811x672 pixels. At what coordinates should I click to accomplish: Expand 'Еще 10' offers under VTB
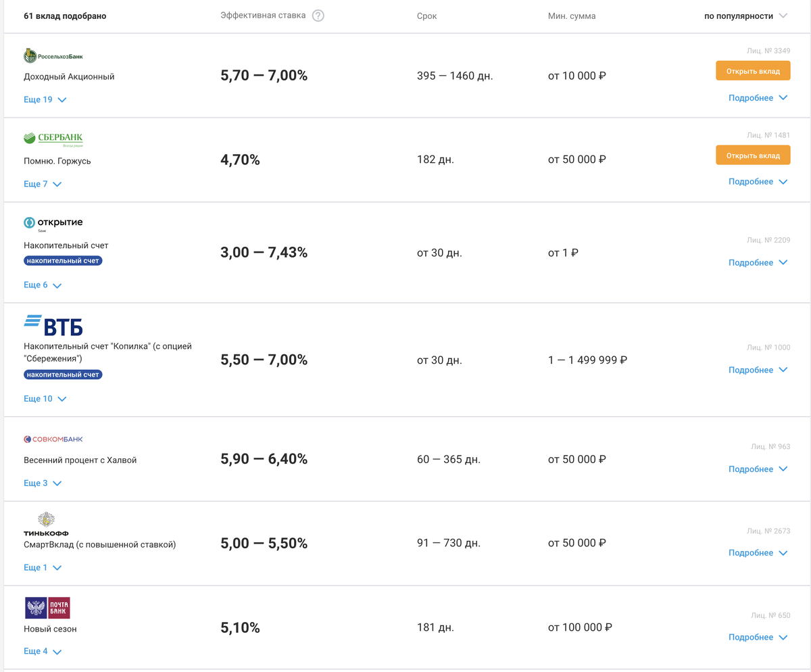click(45, 399)
